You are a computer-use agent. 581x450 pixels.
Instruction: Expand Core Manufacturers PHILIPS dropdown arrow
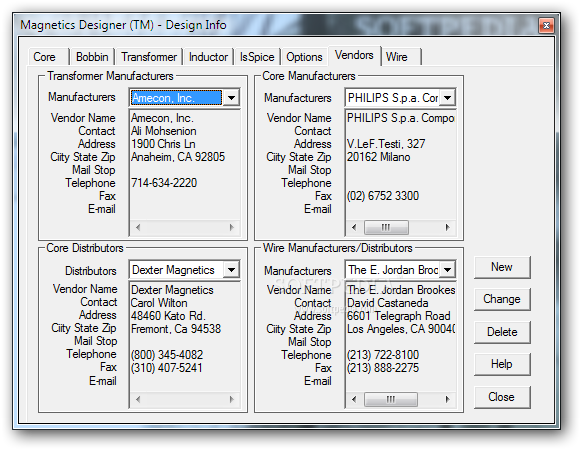(x=448, y=98)
